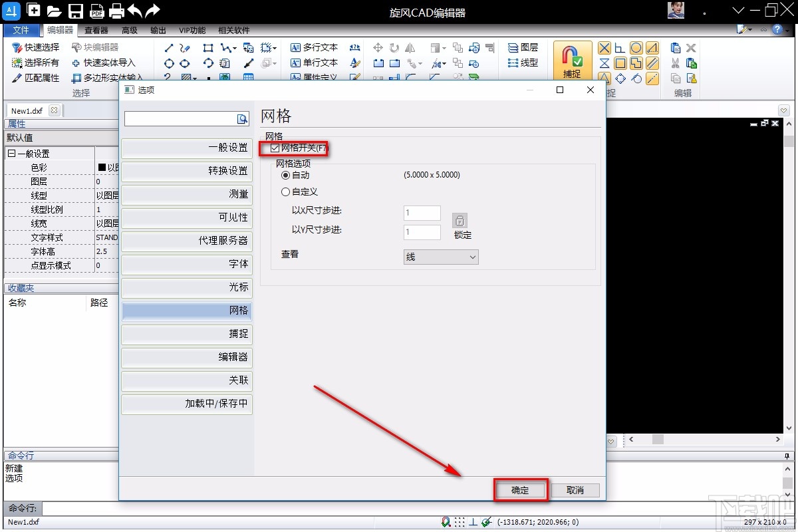Select the automatic (自动) radio option
Viewport: 798px width, 532px height.
pos(286,176)
